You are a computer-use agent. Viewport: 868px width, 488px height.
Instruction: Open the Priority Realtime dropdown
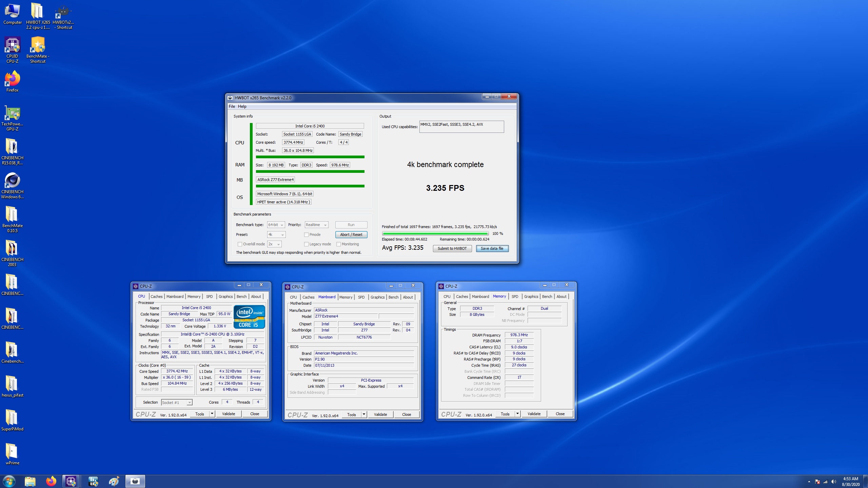click(316, 225)
